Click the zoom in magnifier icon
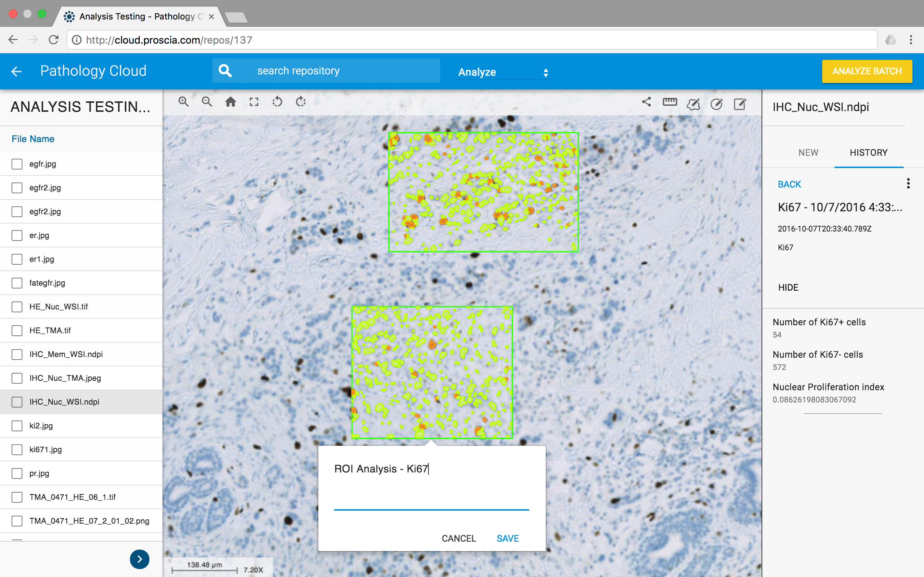 tap(184, 102)
